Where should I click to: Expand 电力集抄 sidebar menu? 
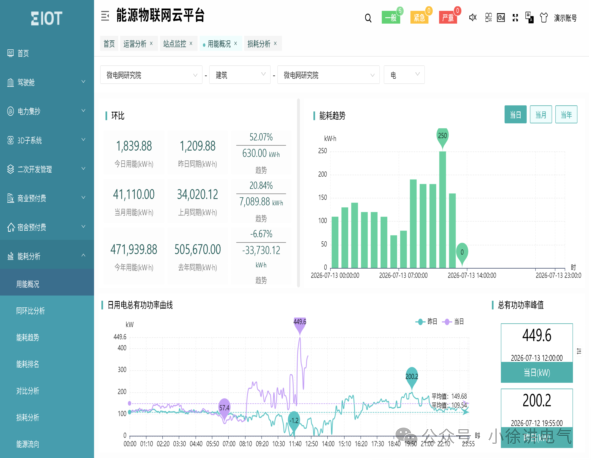click(x=47, y=111)
